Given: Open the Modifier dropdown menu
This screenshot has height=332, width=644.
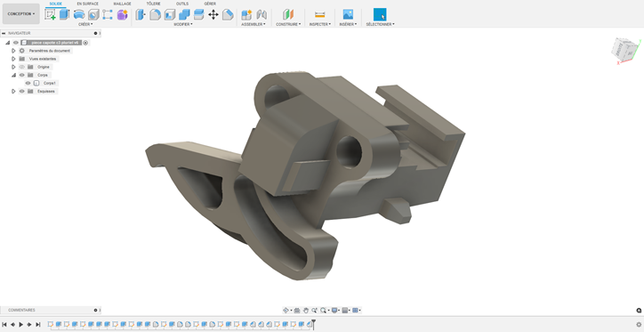Looking at the screenshot, I should click(x=182, y=24).
